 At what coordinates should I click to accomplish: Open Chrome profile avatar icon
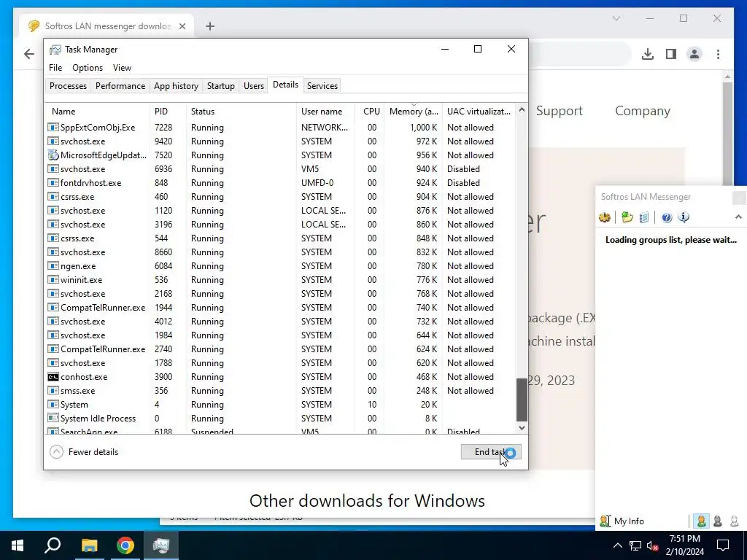coord(694,54)
